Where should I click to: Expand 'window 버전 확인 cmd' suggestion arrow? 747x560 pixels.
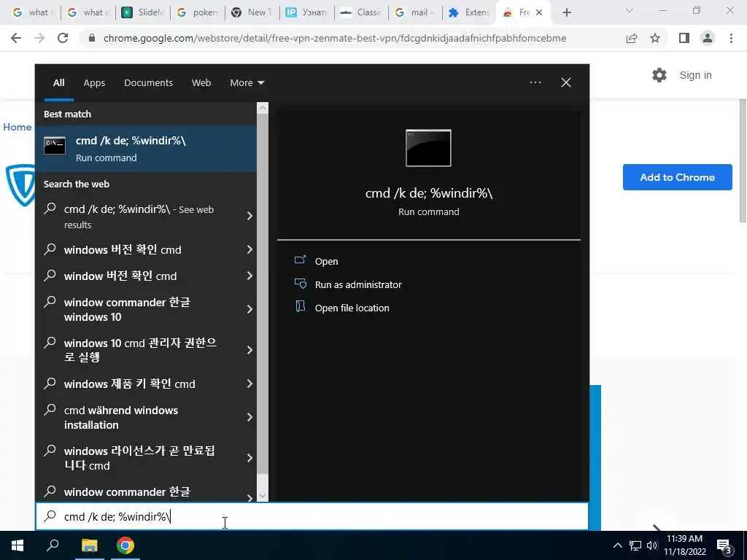pyautogui.click(x=249, y=276)
